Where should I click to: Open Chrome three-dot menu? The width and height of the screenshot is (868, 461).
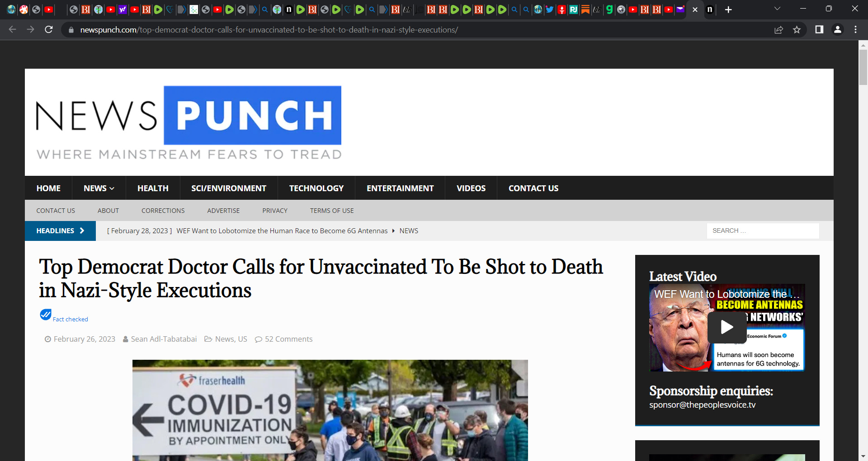click(x=855, y=29)
